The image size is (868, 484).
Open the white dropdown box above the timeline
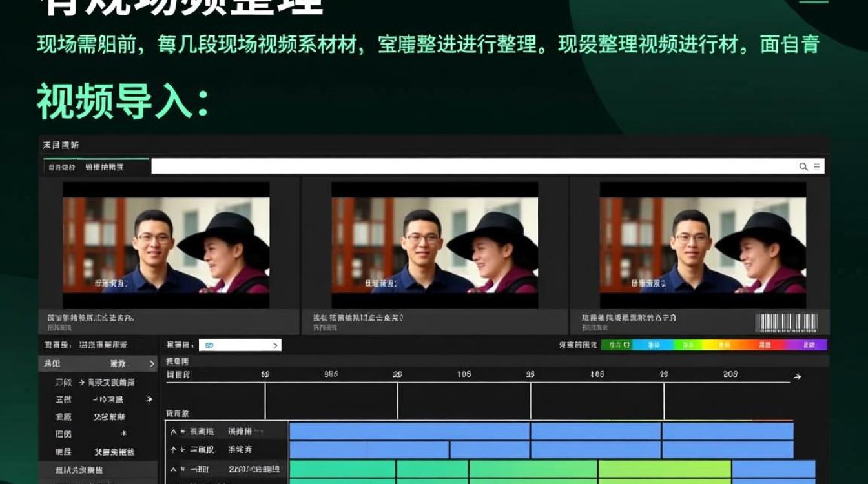[x=240, y=345]
